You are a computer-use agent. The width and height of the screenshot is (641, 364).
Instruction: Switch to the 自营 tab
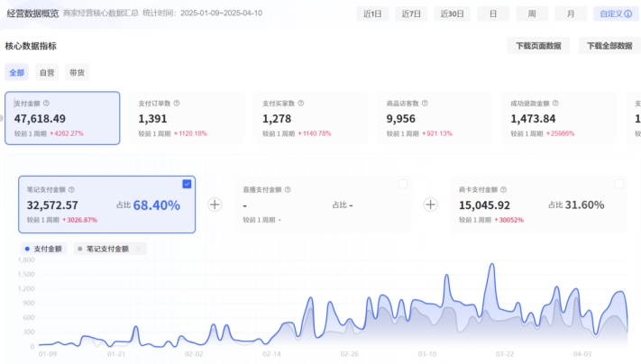[47, 73]
